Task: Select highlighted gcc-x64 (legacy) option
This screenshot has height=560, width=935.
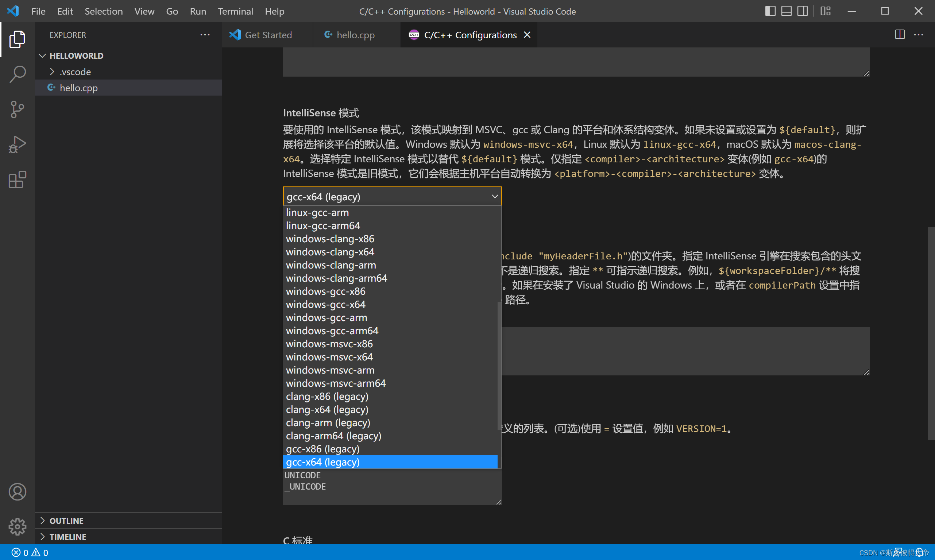Action: (x=390, y=462)
